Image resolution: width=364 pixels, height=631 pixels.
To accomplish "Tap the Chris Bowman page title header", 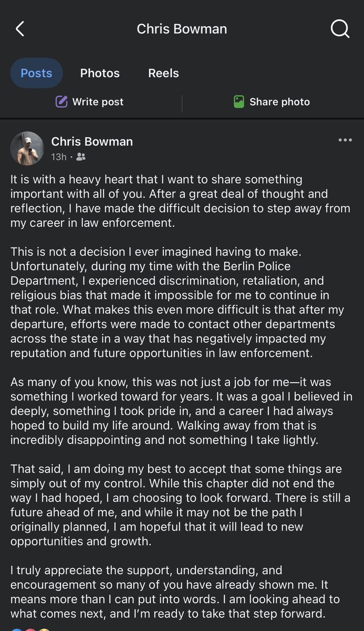I will [x=182, y=29].
